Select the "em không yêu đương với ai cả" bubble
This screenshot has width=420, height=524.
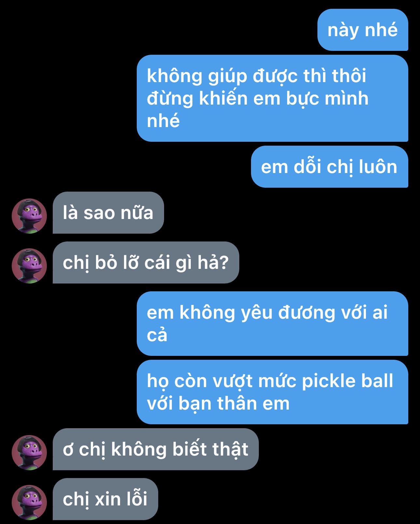tap(273, 324)
